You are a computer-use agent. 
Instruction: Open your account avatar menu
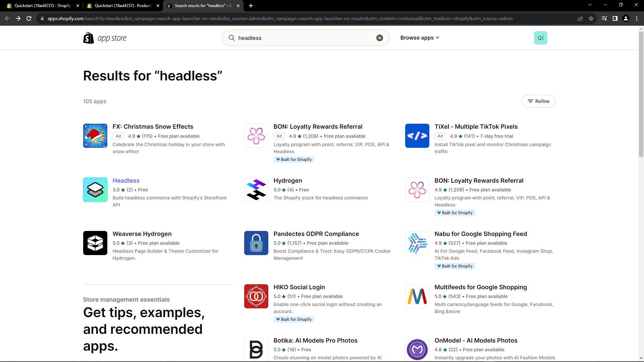pos(540,38)
